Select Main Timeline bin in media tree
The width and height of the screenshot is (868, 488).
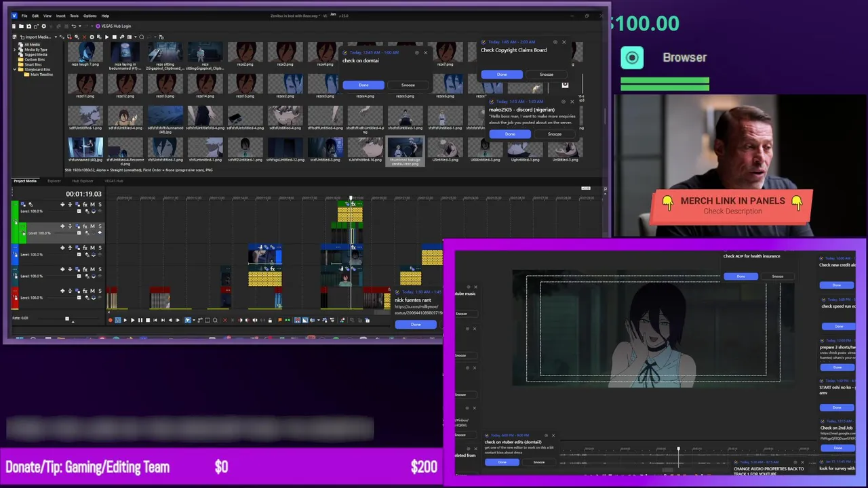37,75
